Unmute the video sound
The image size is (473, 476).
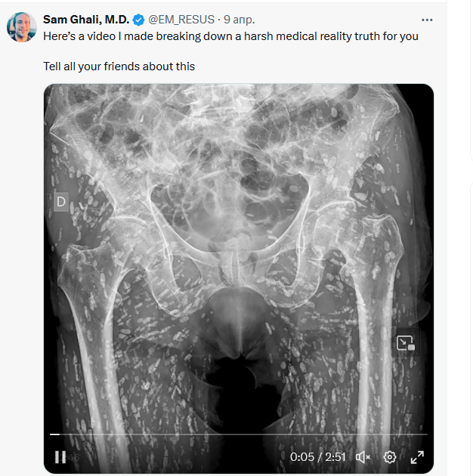click(x=363, y=457)
